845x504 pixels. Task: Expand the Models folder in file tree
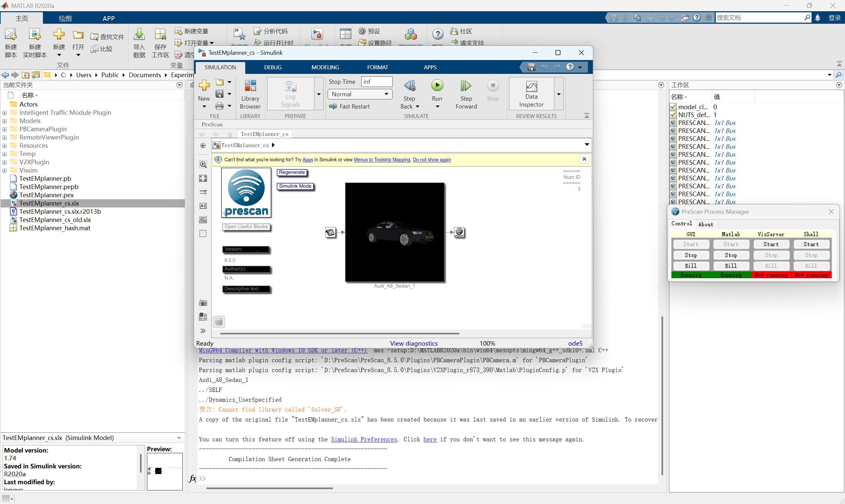click(4, 121)
